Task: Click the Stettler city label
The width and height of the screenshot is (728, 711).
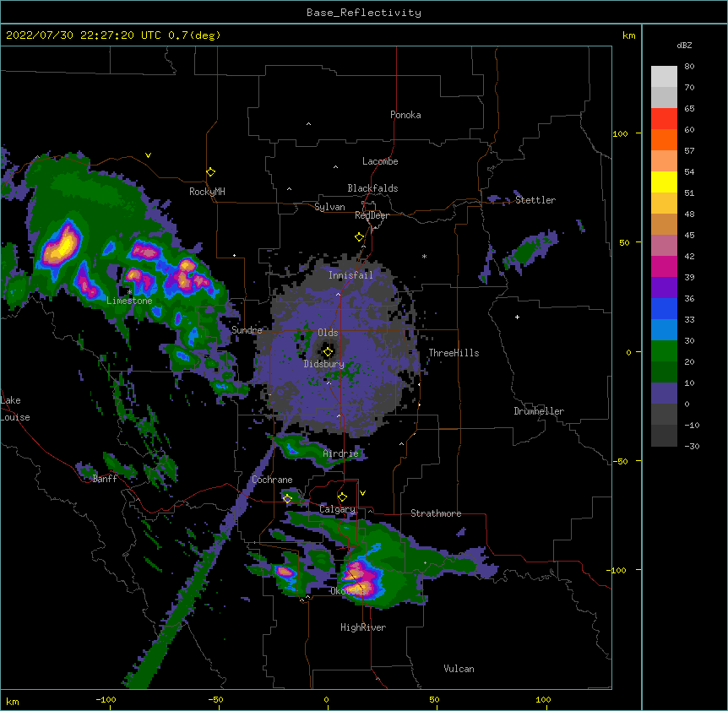Action: 535,200
